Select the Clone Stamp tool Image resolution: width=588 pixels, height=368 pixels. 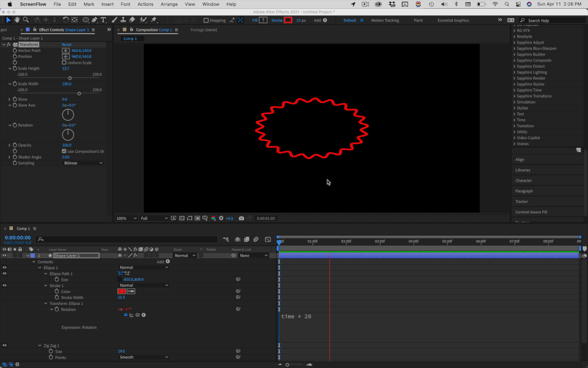123,19
